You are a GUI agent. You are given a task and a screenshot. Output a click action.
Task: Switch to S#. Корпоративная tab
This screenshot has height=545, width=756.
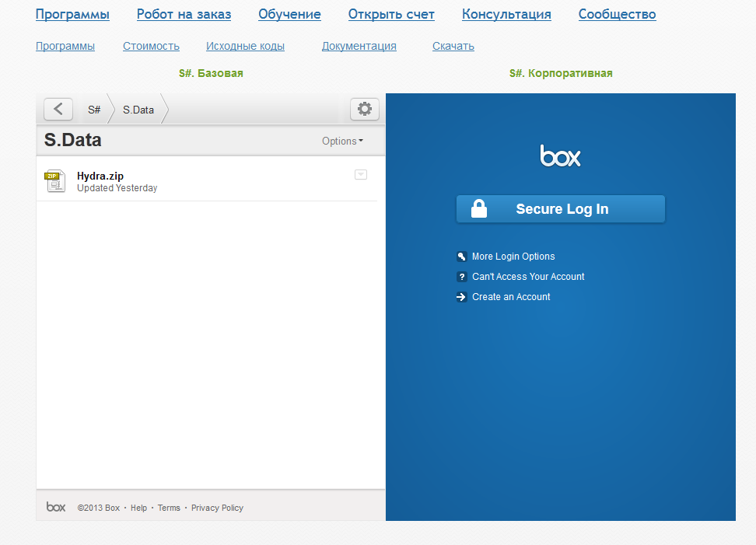(x=561, y=73)
